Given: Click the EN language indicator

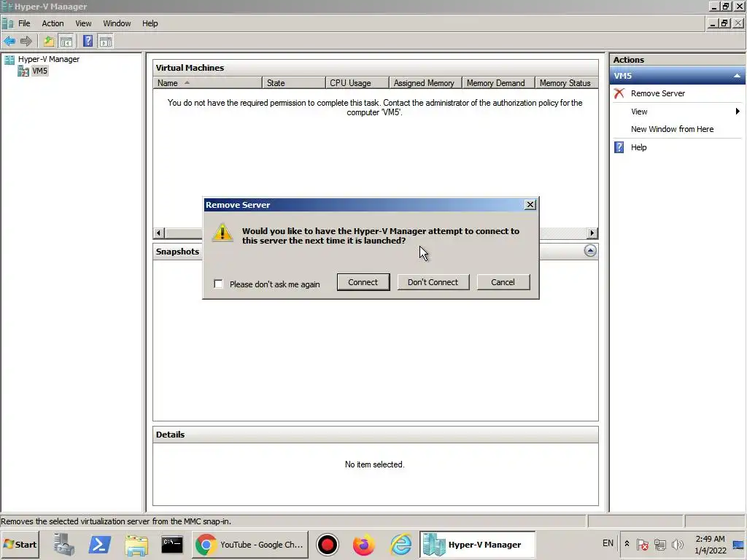Looking at the screenshot, I should coord(608,543).
